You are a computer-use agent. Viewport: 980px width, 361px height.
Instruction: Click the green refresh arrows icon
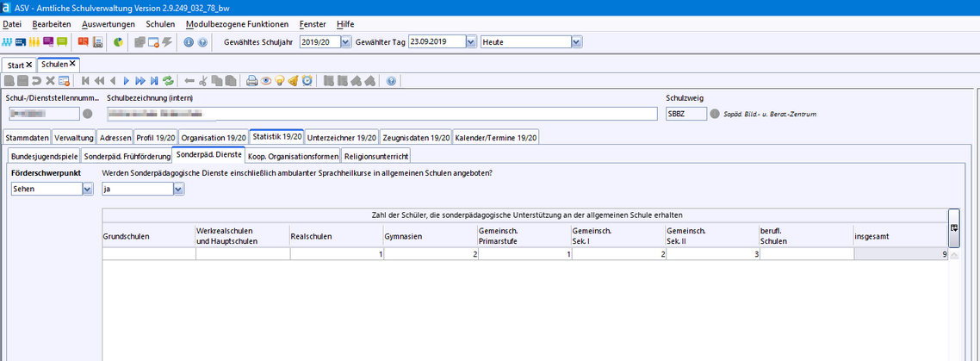168,81
